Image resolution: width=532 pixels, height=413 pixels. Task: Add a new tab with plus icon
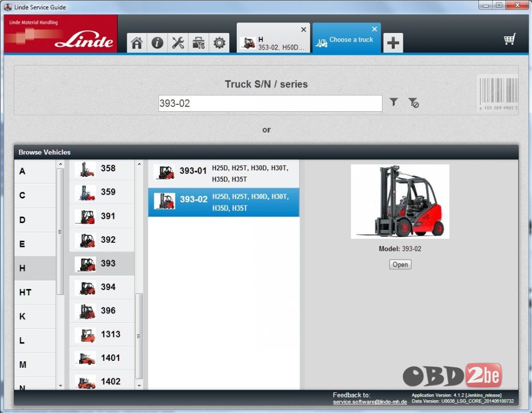(393, 43)
